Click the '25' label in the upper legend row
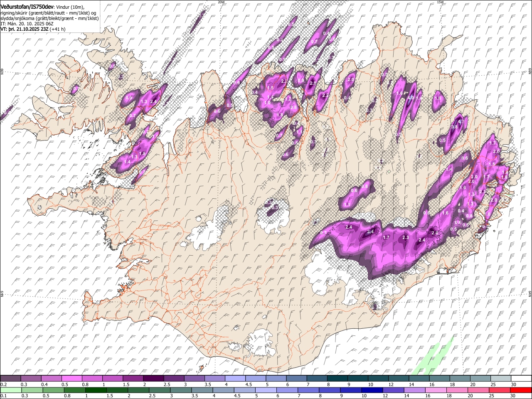The height and width of the screenshot is (399, 532). tap(493, 384)
